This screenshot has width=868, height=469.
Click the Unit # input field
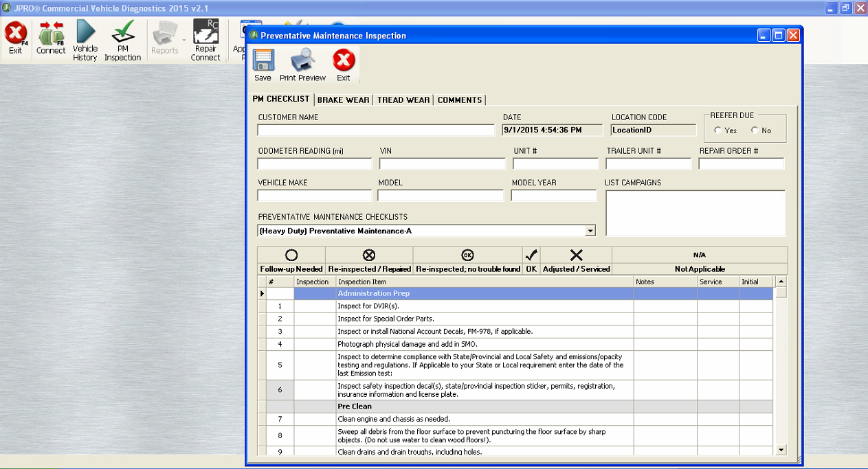pos(555,163)
